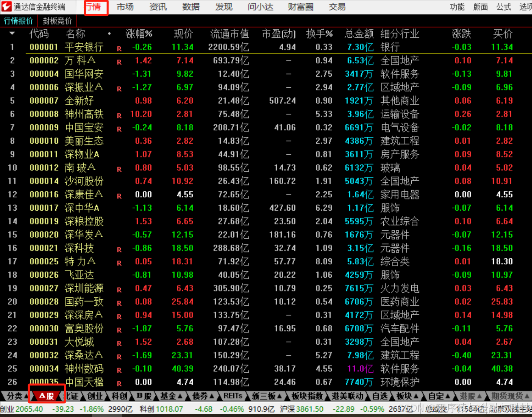The image size is (532, 417).
Task: Click the R marker beside 神州数码
Action: click(x=119, y=370)
